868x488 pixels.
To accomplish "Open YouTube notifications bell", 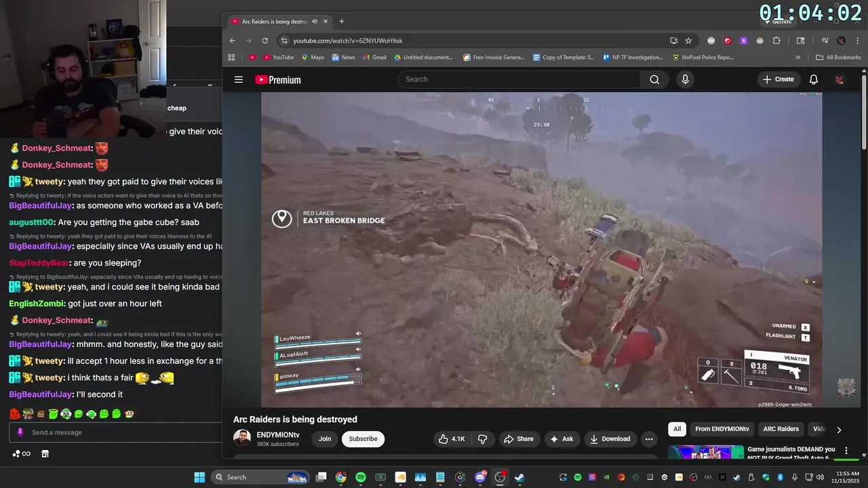I will pyautogui.click(x=814, y=79).
